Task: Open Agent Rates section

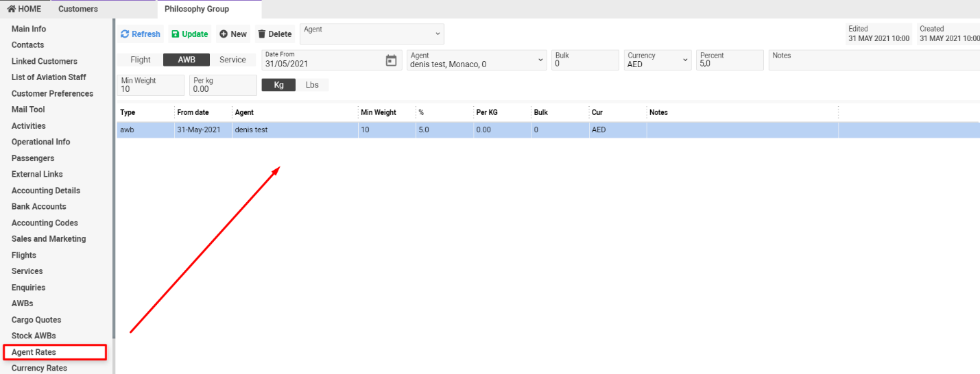Action: point(34,352)
